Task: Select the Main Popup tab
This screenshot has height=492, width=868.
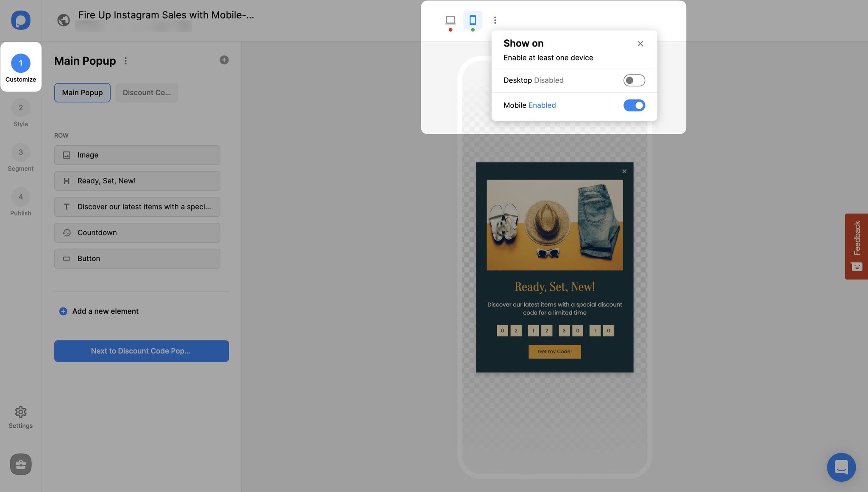Action: pyautogui.click(x=82, y=93)
